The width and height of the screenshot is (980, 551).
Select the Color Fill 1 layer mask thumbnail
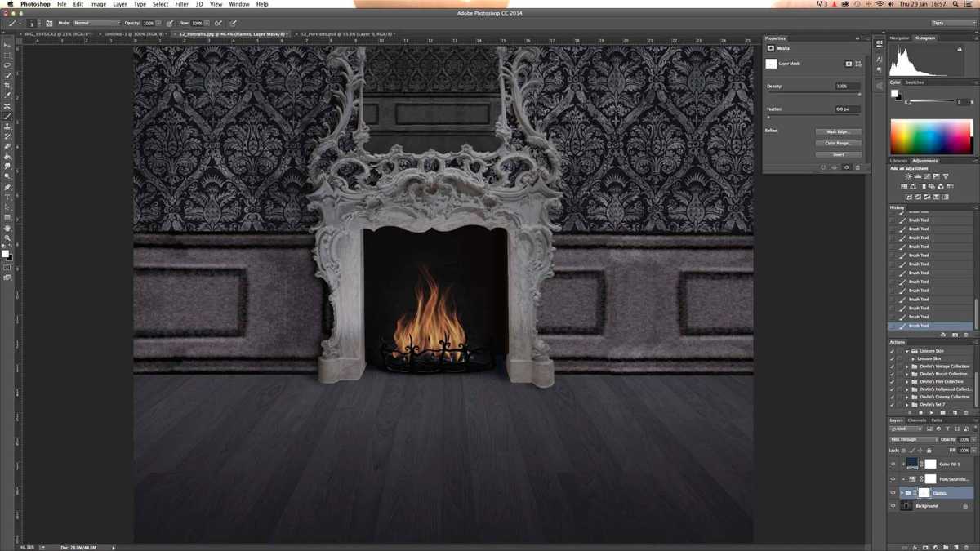(930, 464)
